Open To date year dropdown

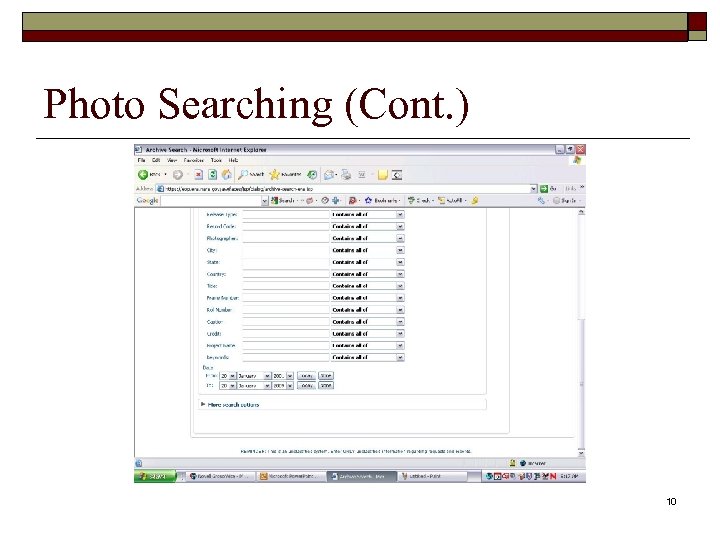pos(283,386)
